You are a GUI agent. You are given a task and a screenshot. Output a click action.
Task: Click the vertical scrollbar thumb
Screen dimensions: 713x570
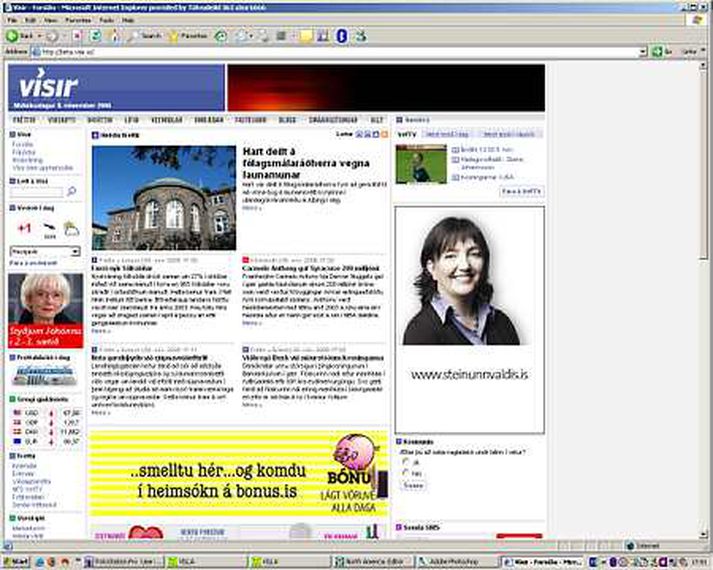coord(703,164)
